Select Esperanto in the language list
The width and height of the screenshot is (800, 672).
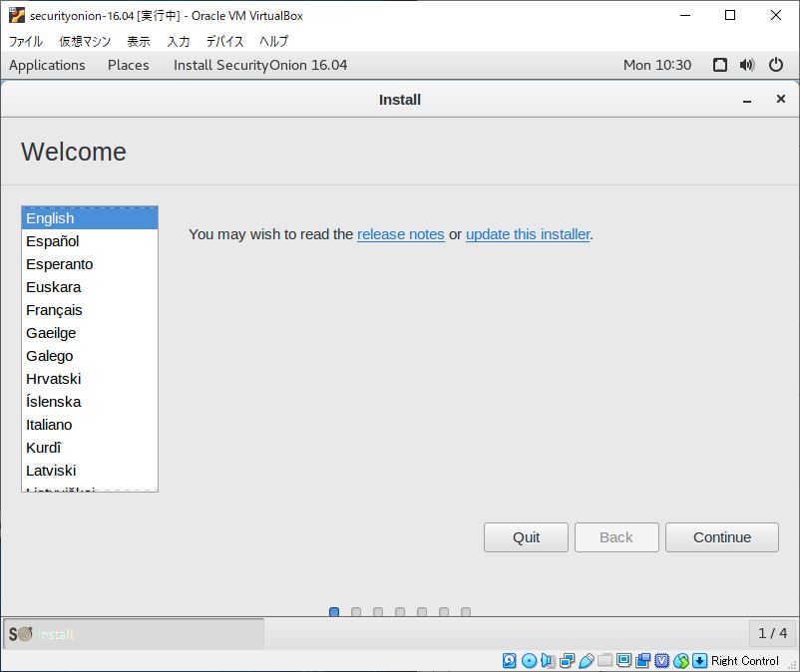click(x=90, y=264)
